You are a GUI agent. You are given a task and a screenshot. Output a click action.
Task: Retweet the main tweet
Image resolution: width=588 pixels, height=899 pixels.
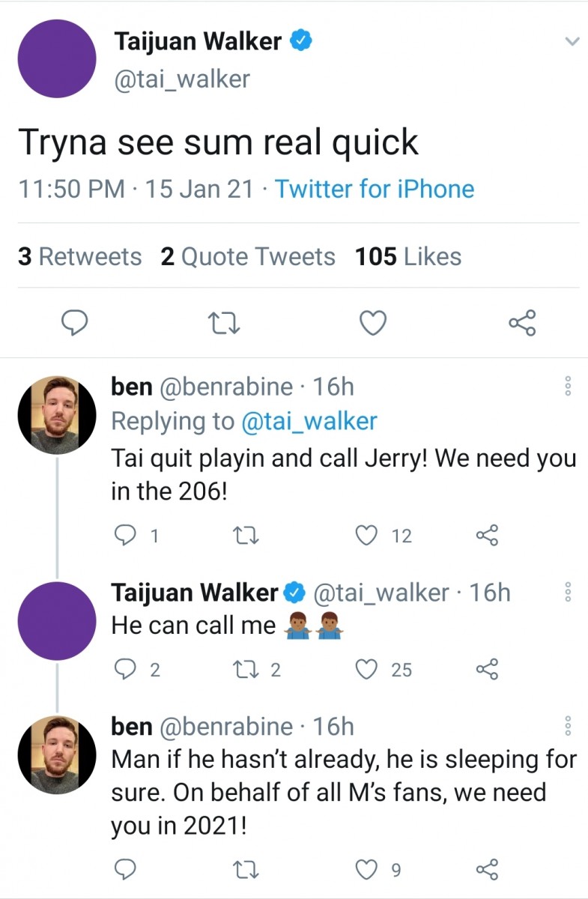coord(223,323)
